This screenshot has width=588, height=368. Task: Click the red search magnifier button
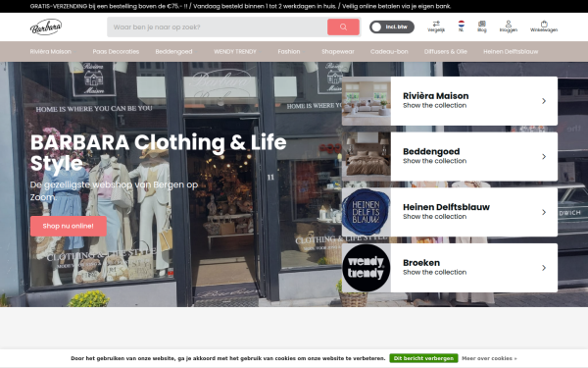pyautogui.click(x=343, y=27)
